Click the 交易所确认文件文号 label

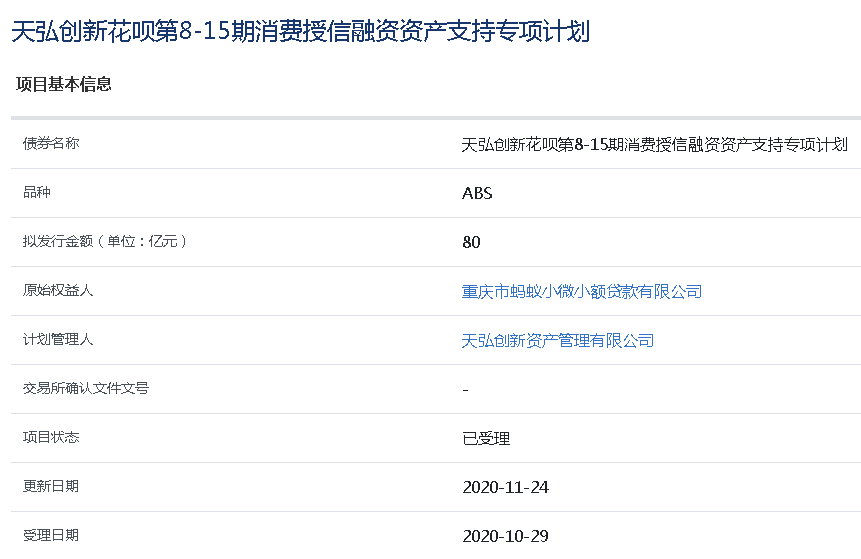(x=86, y=388)
